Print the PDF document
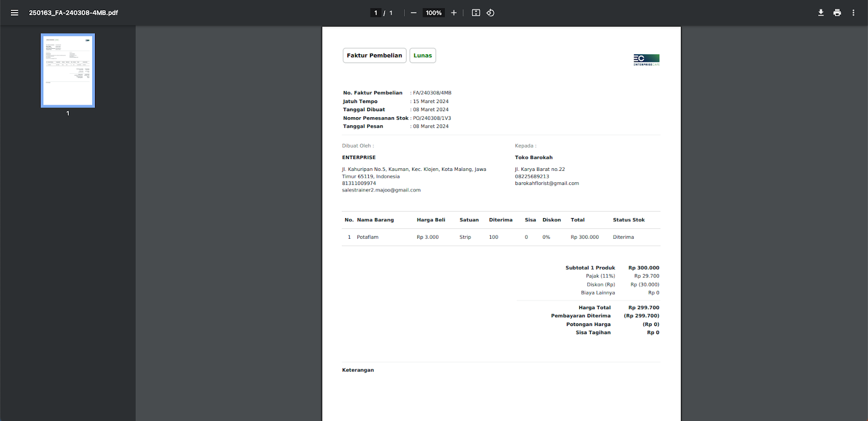The image size is (868, 421). point(837,12)
